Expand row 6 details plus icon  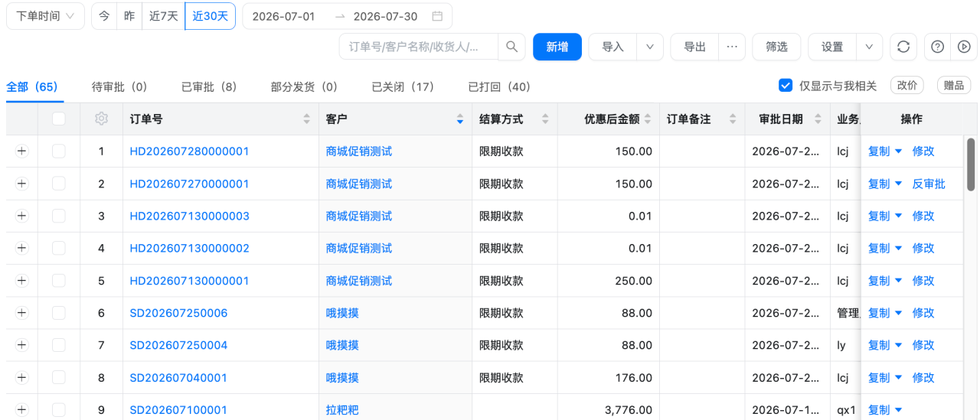point(21,313)
